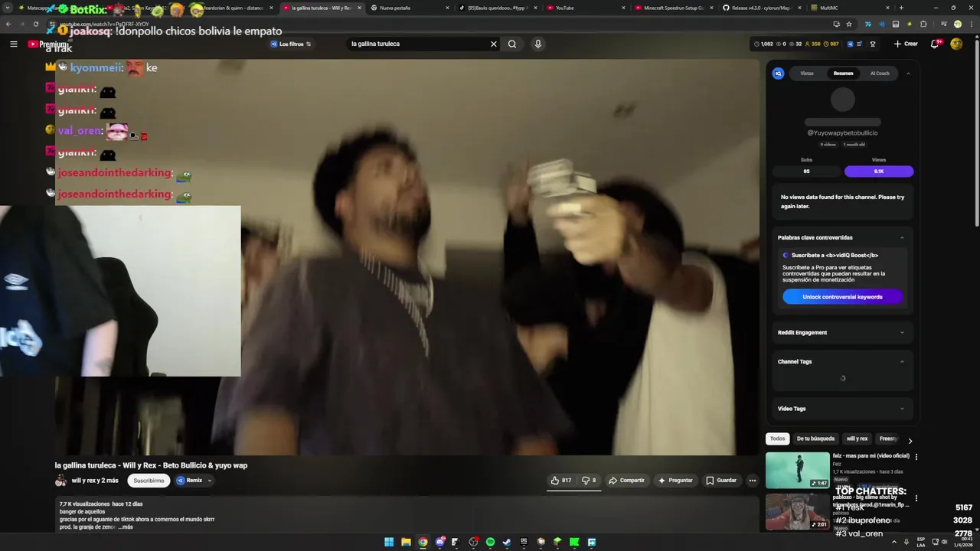Save the video with Guardar
This screenshot has height=551, width=980.
click(721, 481)
